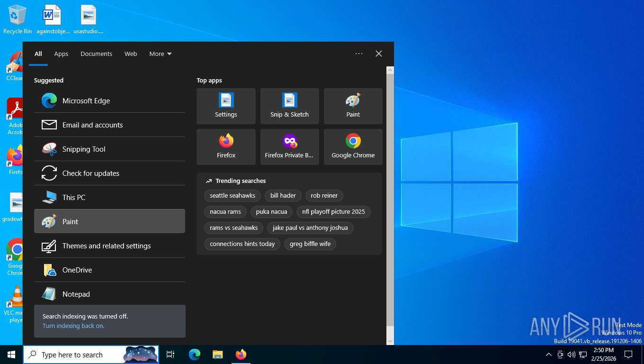Open Snip & Sketch tile
This screenshot has height=364, width=644.
[x=289, y=106]
